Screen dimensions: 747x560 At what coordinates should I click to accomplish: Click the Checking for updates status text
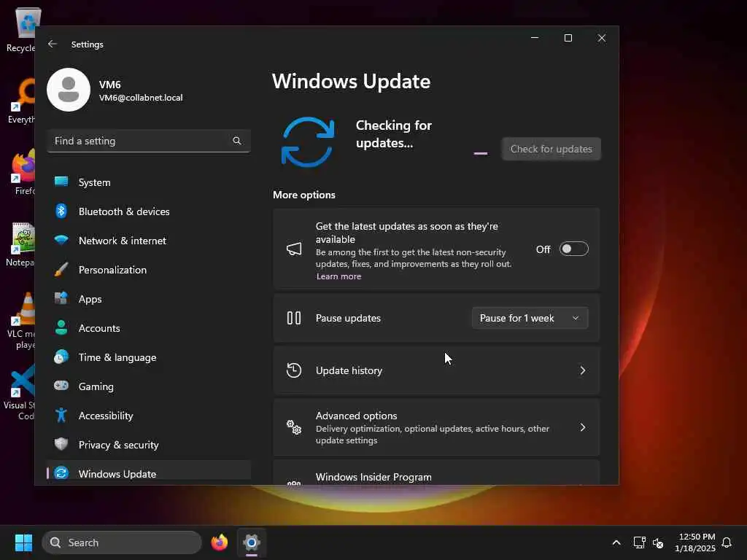[393, 134]
